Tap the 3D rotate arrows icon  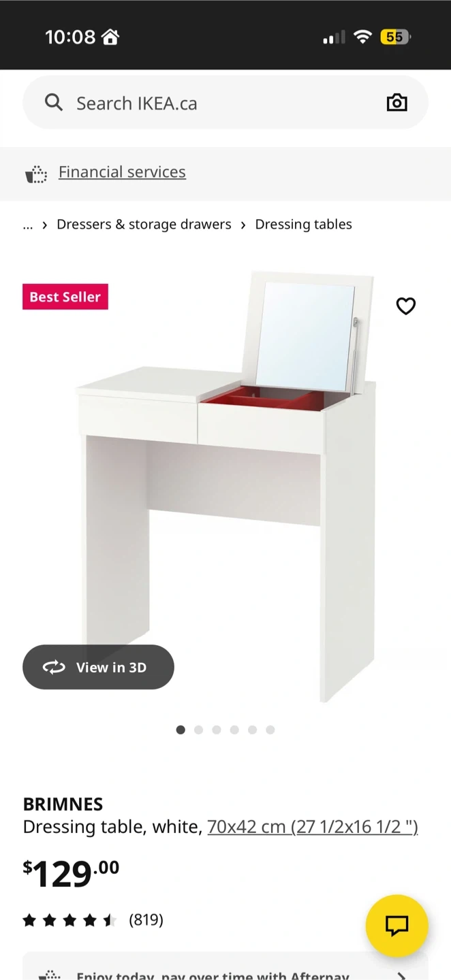[x=54, y=668]
